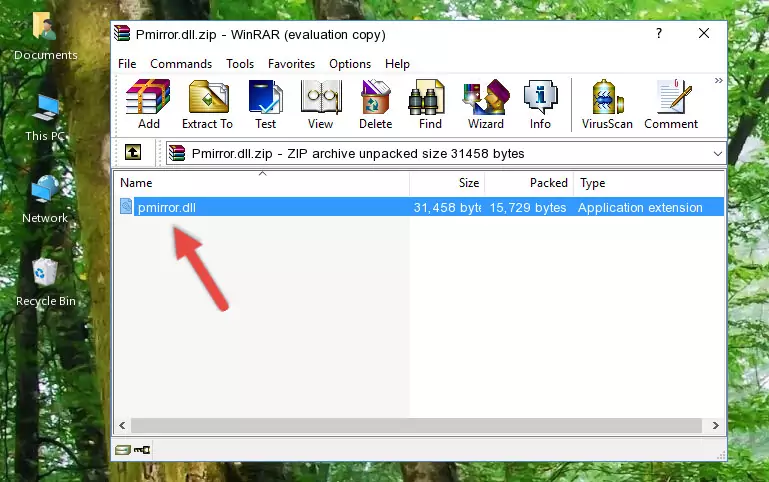Show archive Info
This screenshot has height=482, width=769.
540,104
